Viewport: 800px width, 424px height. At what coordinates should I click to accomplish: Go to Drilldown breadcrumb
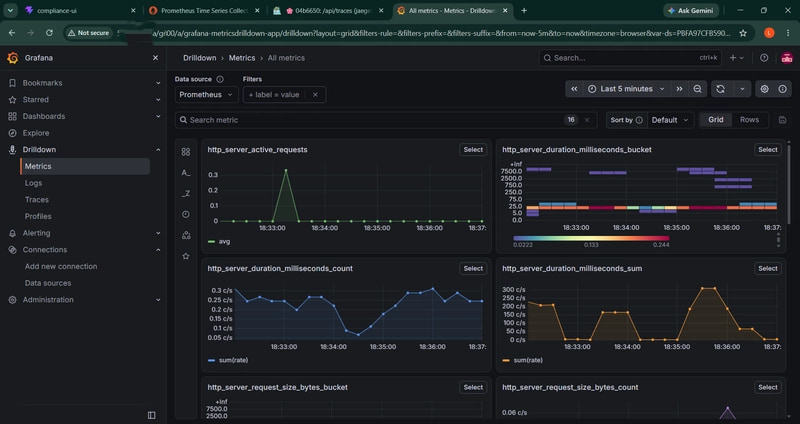(x=199, y=58)
